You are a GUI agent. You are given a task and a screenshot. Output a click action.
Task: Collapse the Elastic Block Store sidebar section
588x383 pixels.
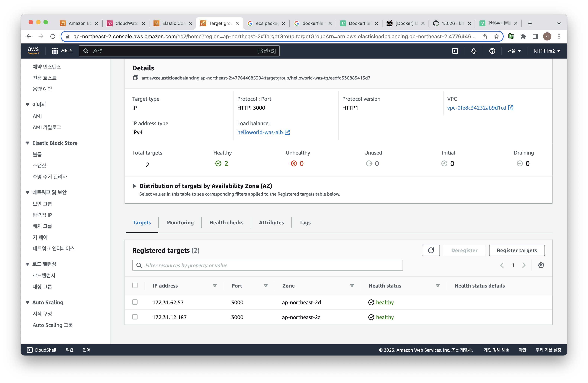coord(28,143)
